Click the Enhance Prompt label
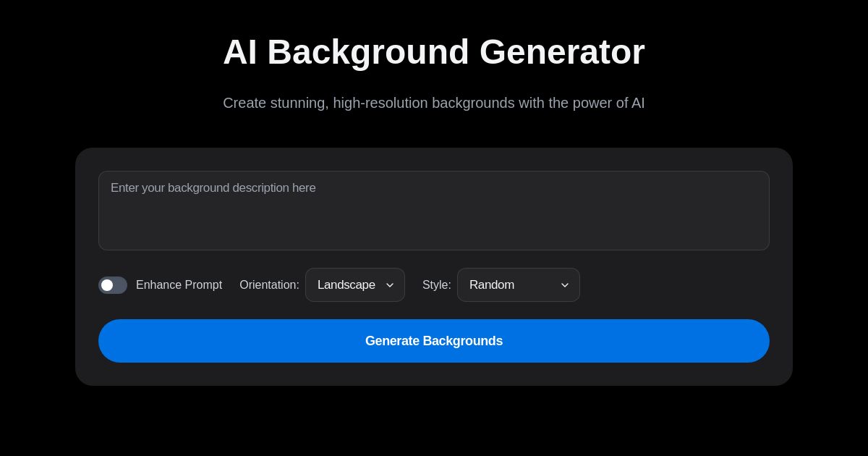Viewport: 868px width, 456px height. (179, 285)
